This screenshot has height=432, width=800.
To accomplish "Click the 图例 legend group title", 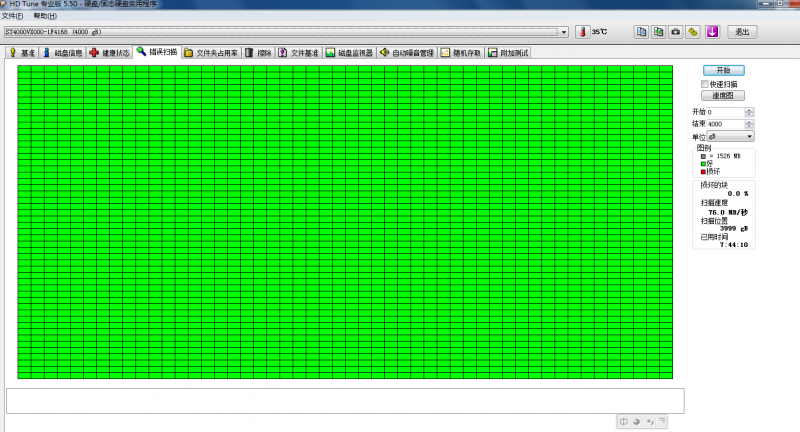I will point(704,148).
